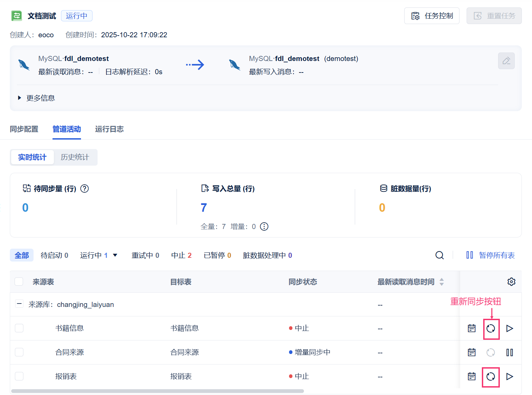Resync the 书籍信息 table
Viewport: 532px width, 395px height.
pyautogui.click(x=491, y=328)
